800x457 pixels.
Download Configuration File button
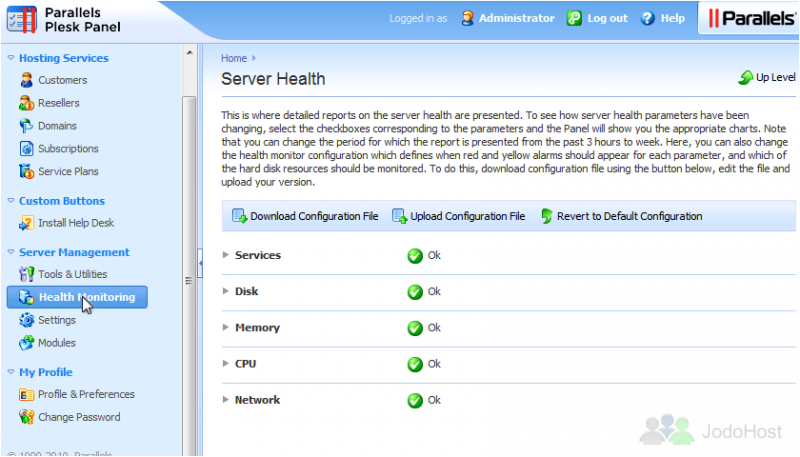305,216
